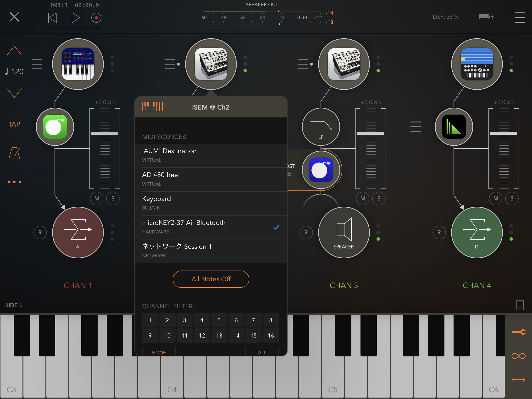
Task: Enable record on Chan 4
Action: (x=439, y=232)
